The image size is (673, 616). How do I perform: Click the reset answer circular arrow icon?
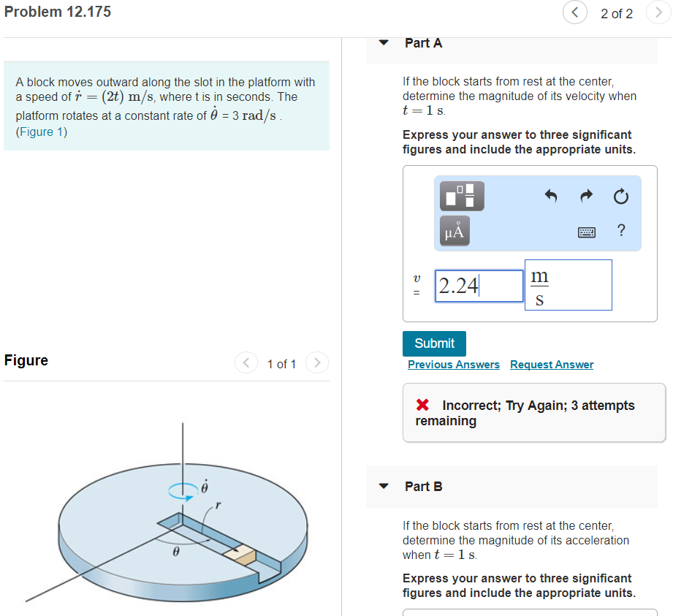click(x=620, y=196)
